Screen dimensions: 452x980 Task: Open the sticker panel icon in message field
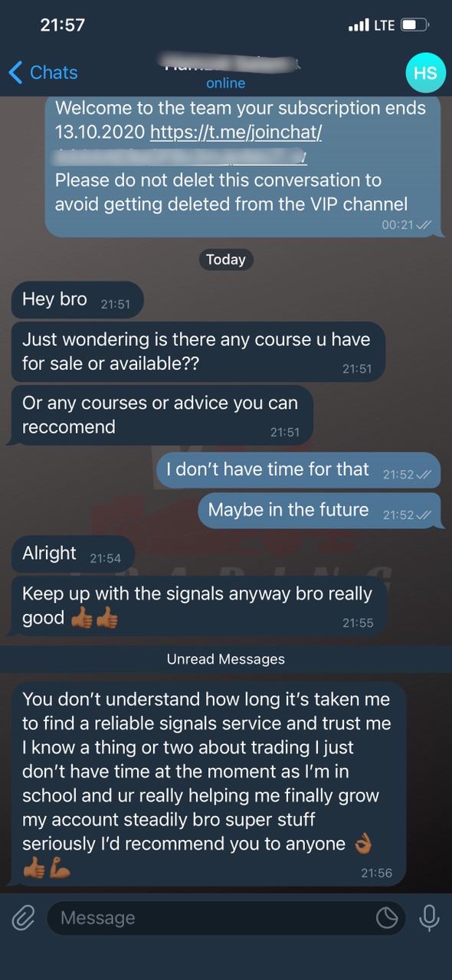pos(386,917)
